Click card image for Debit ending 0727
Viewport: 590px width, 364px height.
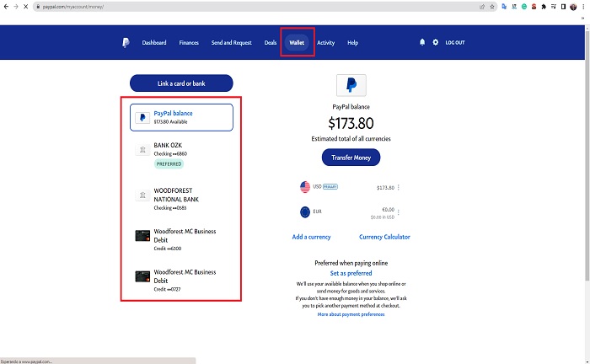142,276
